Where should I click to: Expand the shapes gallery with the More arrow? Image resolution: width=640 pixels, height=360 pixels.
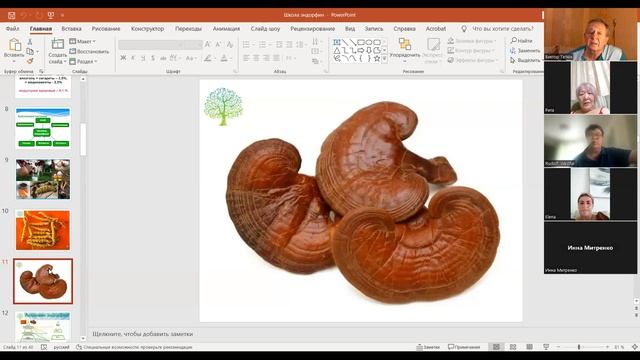(x=384, y=59)
